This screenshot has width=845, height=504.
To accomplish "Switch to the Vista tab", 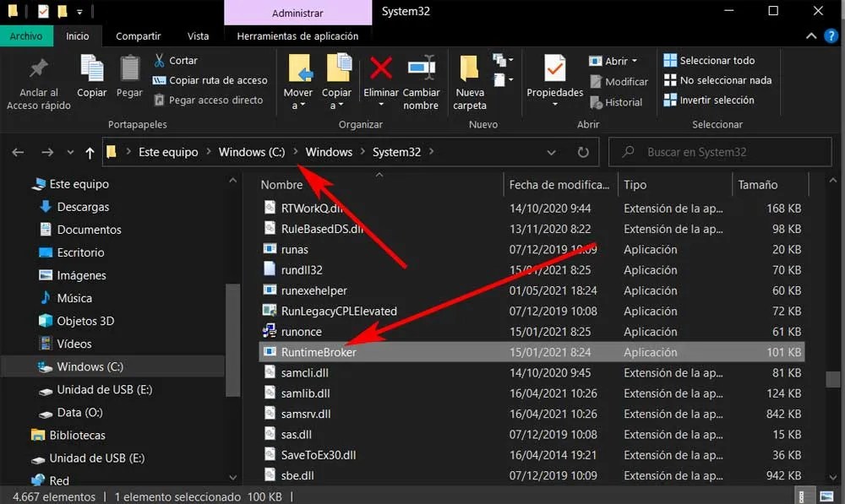I will [x=198, y=35].
